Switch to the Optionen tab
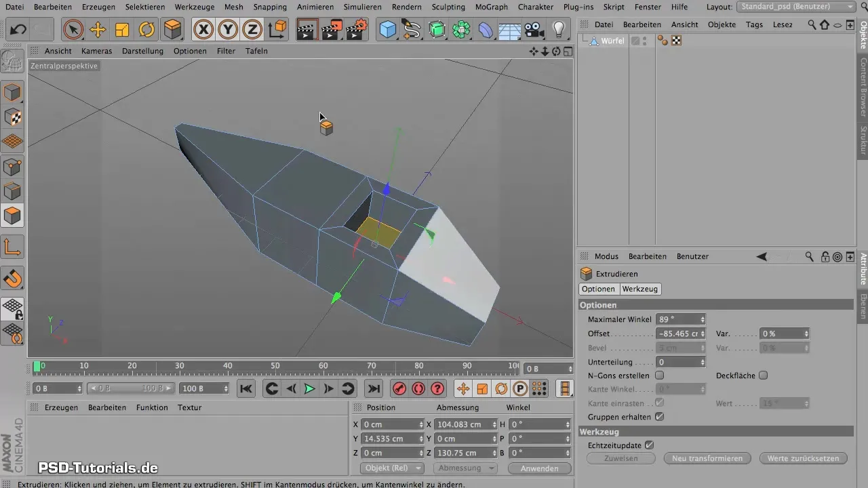 [x=598, y=289]
